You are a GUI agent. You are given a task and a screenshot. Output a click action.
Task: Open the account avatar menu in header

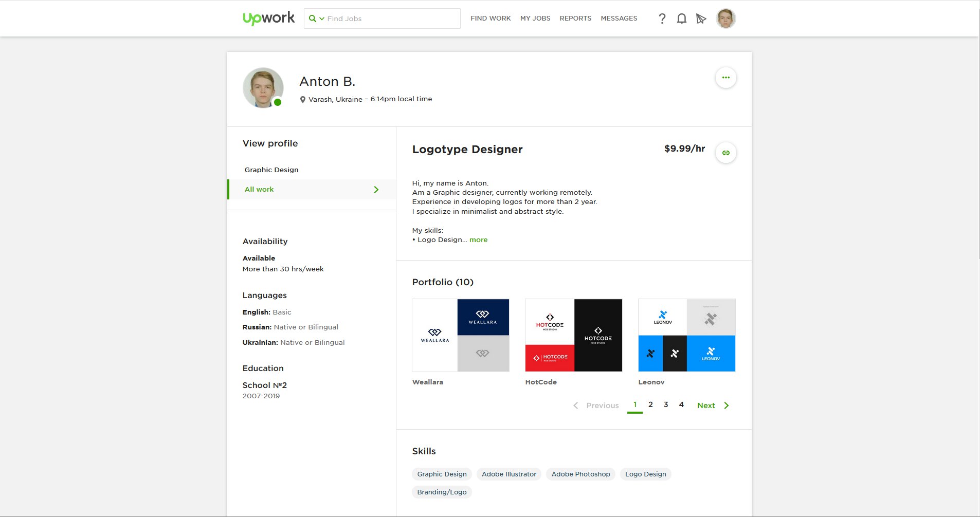coord(726,19)
